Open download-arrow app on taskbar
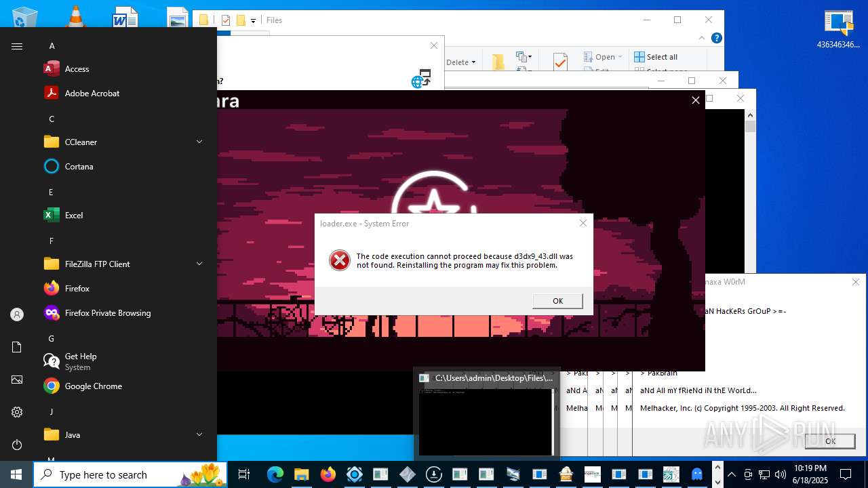 click(433, 474)
